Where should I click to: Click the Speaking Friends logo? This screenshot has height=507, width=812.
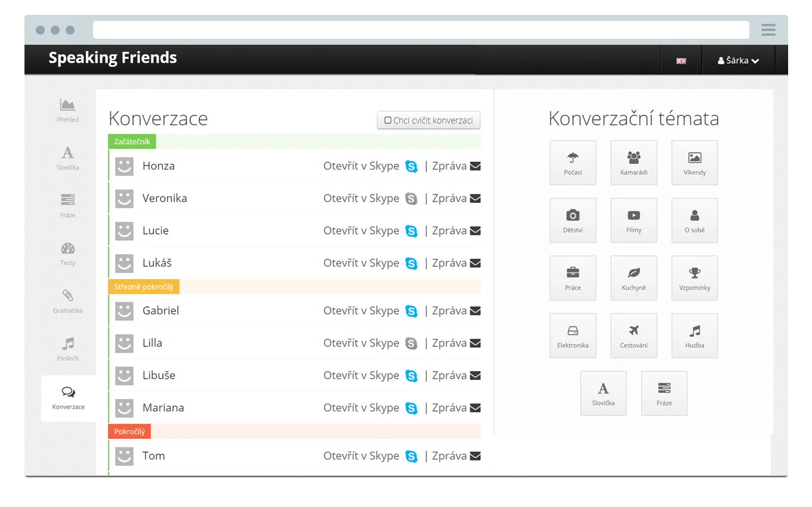(113, 58)
